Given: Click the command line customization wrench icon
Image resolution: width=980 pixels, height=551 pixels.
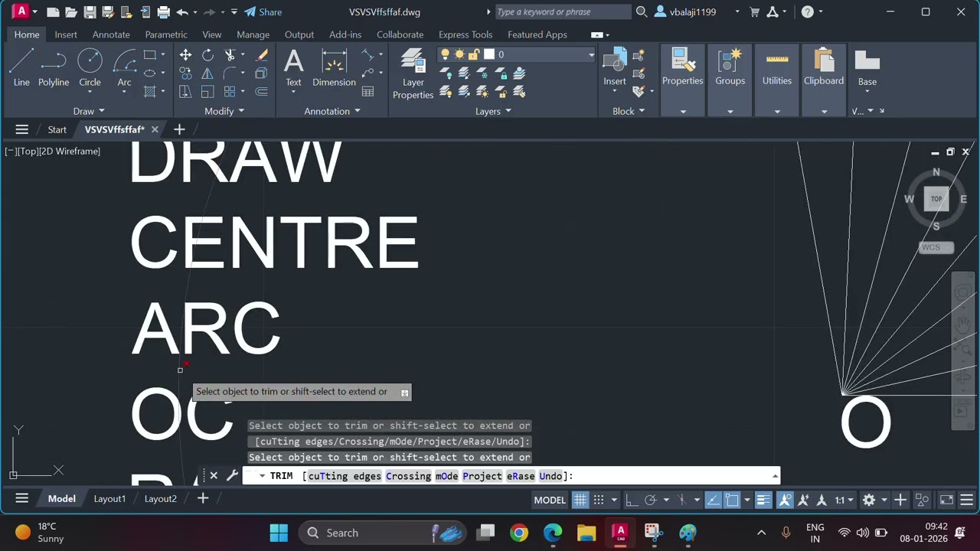Looking at the screenshot, I should pyautogui.click(x=233, y=475).
